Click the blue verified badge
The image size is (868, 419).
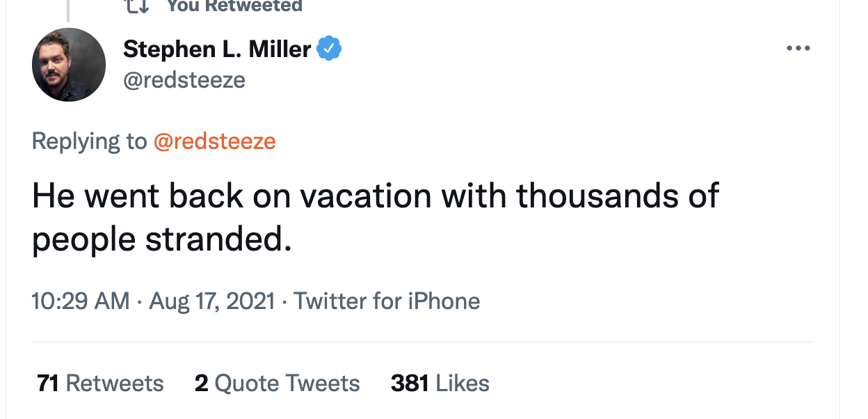[329, 49]
